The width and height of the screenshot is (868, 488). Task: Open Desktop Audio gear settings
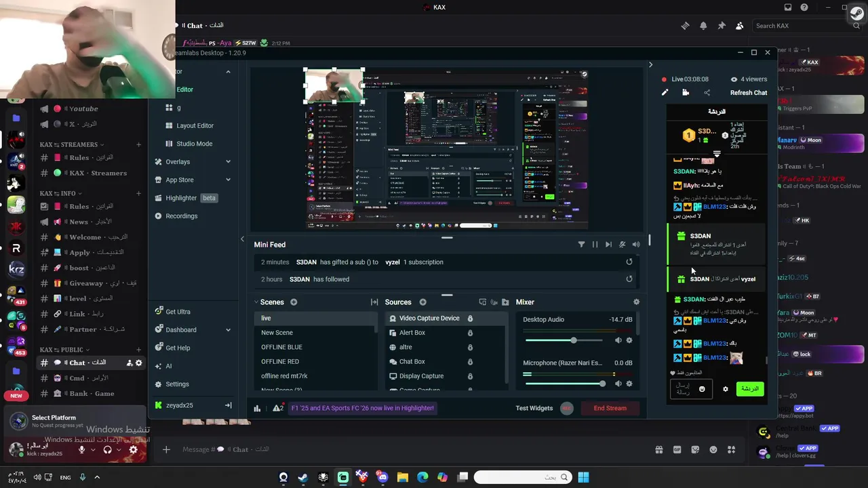[629, 340]
